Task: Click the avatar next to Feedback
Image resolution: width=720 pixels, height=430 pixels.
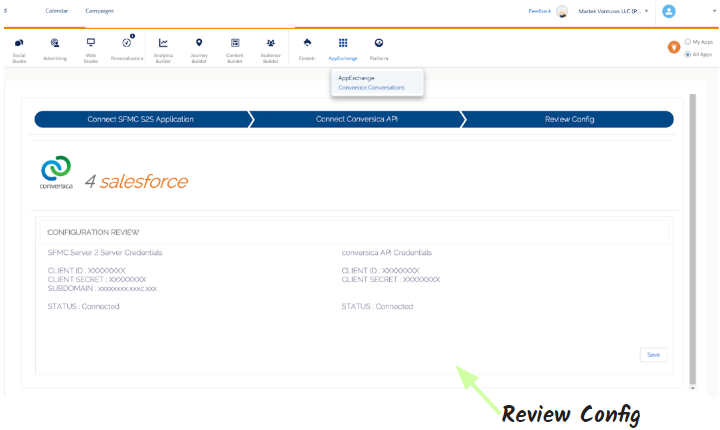Action: coord(562,11)
